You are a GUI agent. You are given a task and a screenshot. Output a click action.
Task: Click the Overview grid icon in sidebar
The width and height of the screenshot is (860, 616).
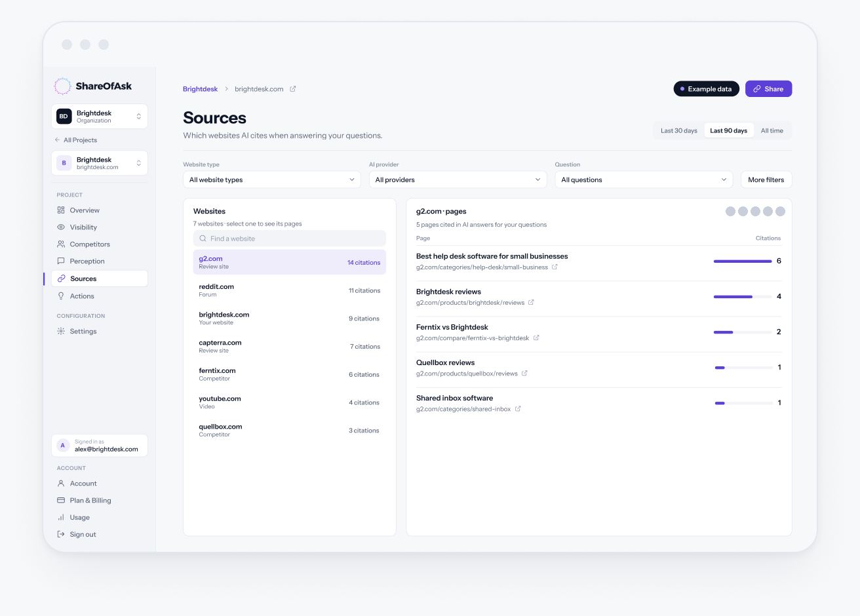coord(61,210)
